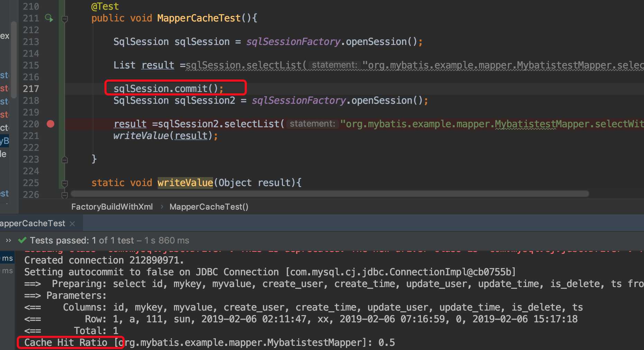Image resolution: width=644 pixels, height=350 pixels.
Task: Click sqlSession2 declaration on line 218
Action: point(205,100)
